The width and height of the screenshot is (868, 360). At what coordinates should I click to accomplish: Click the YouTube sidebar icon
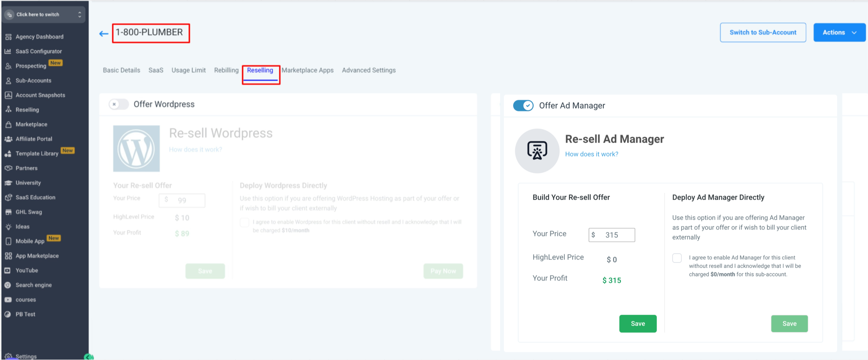pyautogui.click(x=8, y=270)
